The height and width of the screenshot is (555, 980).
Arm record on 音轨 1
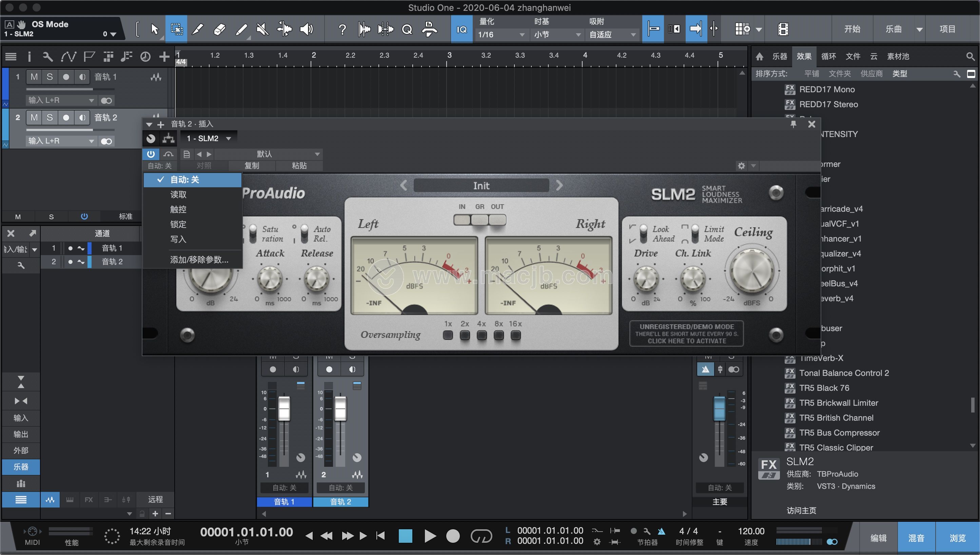point(66,77)
